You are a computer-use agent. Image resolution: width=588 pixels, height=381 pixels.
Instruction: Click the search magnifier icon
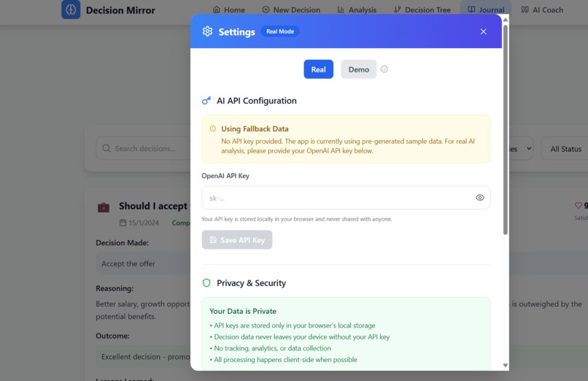(x=107, y=148)
